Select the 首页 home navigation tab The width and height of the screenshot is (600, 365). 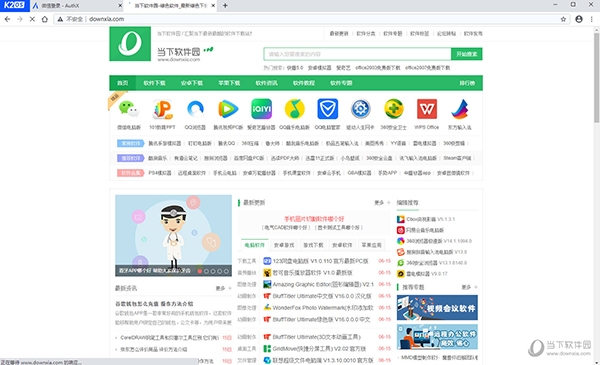(x=122, y=83)
